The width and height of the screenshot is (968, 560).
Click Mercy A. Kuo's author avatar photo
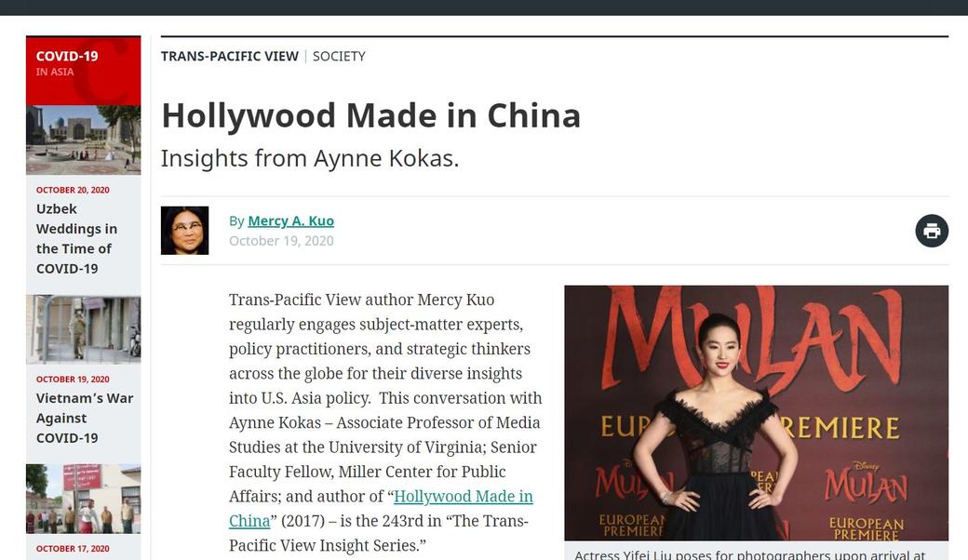pos(184,231)
